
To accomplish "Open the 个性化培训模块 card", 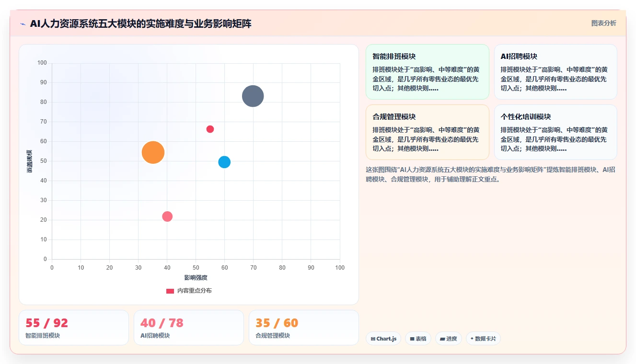I will pyautogui.click(x=555, y=132).
